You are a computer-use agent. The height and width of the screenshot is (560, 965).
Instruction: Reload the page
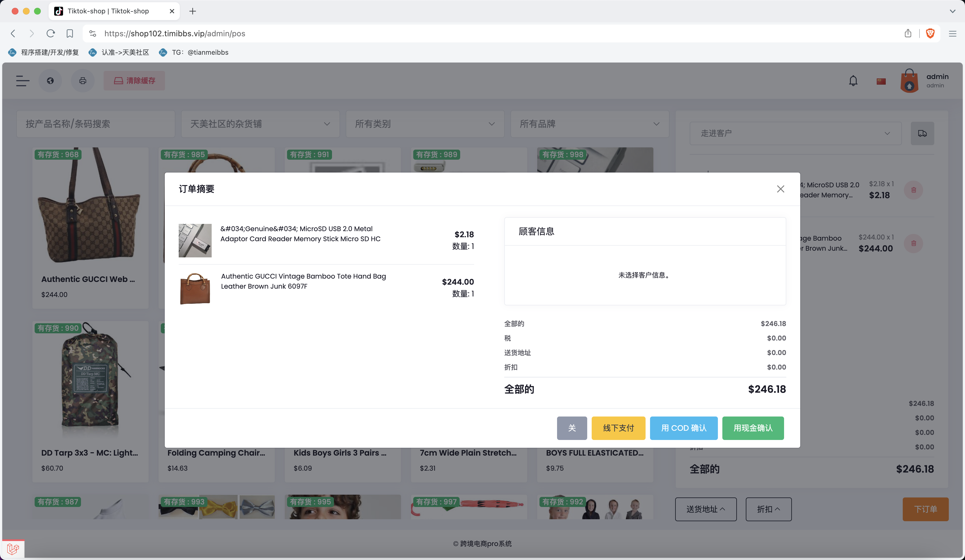51,33
